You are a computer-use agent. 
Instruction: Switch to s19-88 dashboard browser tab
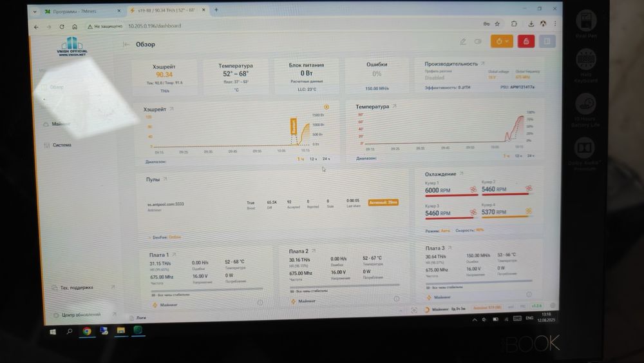coord(167,10)
